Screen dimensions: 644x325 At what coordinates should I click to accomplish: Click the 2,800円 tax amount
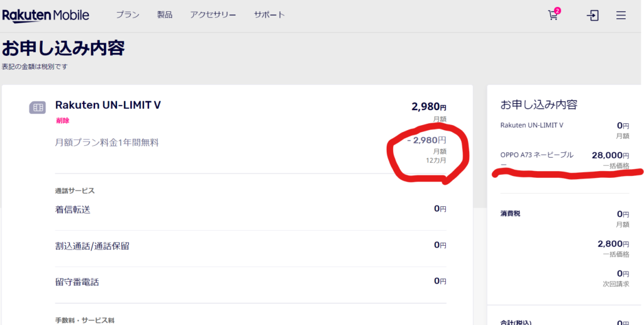click(x=613, y=244)
